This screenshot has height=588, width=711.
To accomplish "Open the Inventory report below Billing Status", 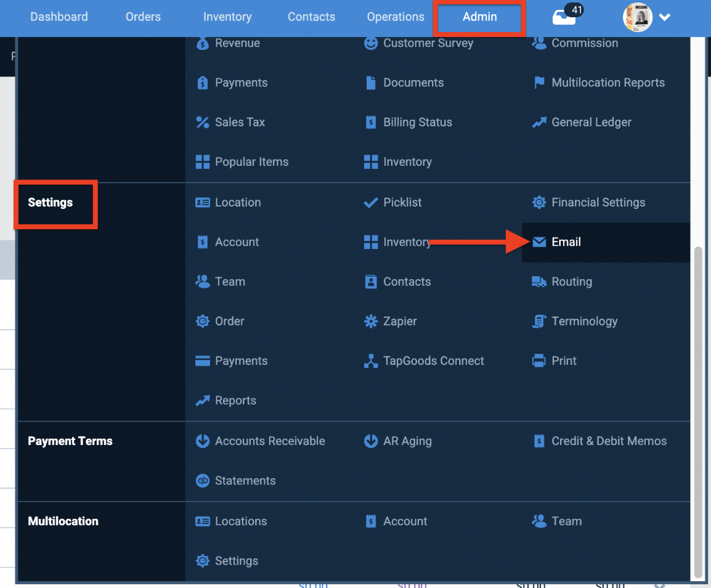I will tap(407, 161).
